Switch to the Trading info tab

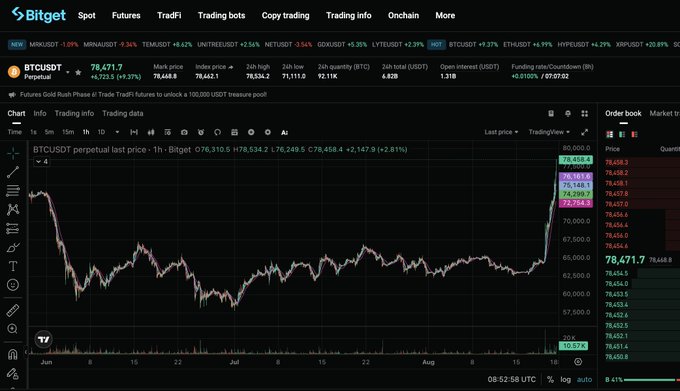point(74,113)
